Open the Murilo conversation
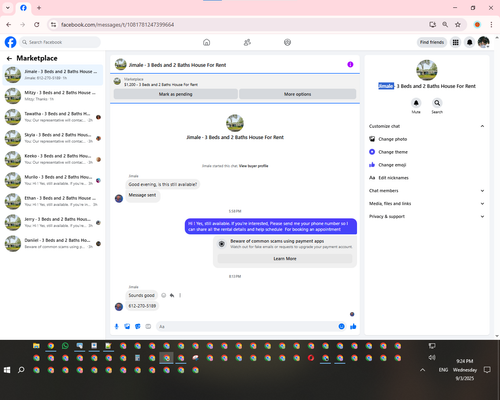Screen dimensions: 500x400 pos(53,180)
